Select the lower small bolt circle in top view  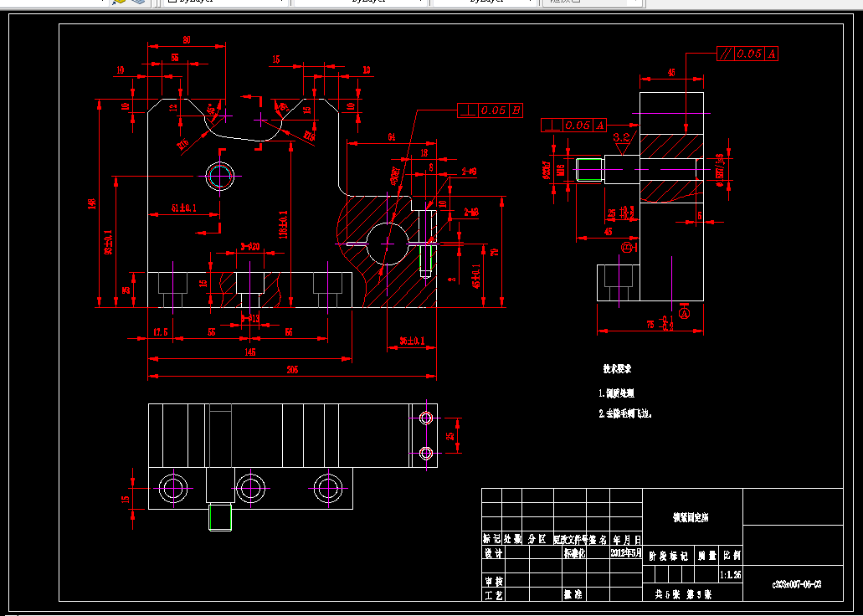tap(426, 453)
